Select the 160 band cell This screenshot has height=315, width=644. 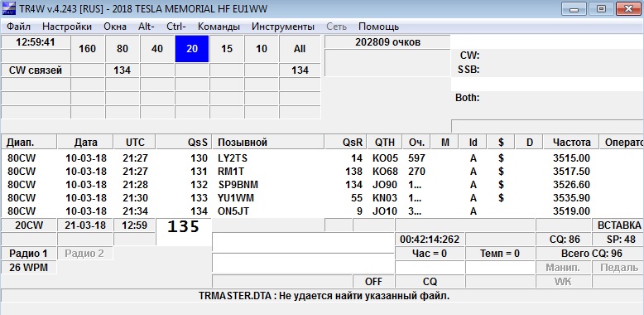(88, 49)
